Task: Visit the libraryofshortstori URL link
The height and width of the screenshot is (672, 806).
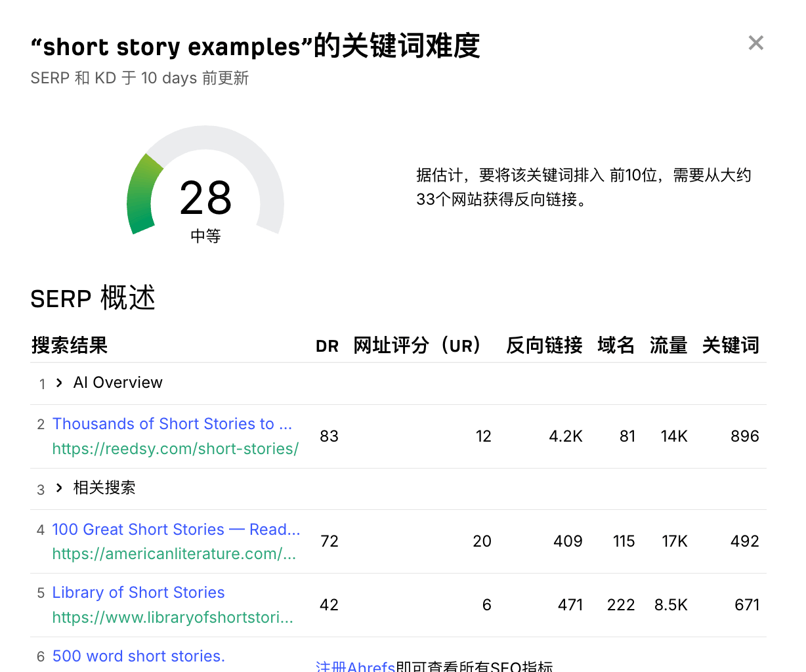Action: tap(173, 618)
